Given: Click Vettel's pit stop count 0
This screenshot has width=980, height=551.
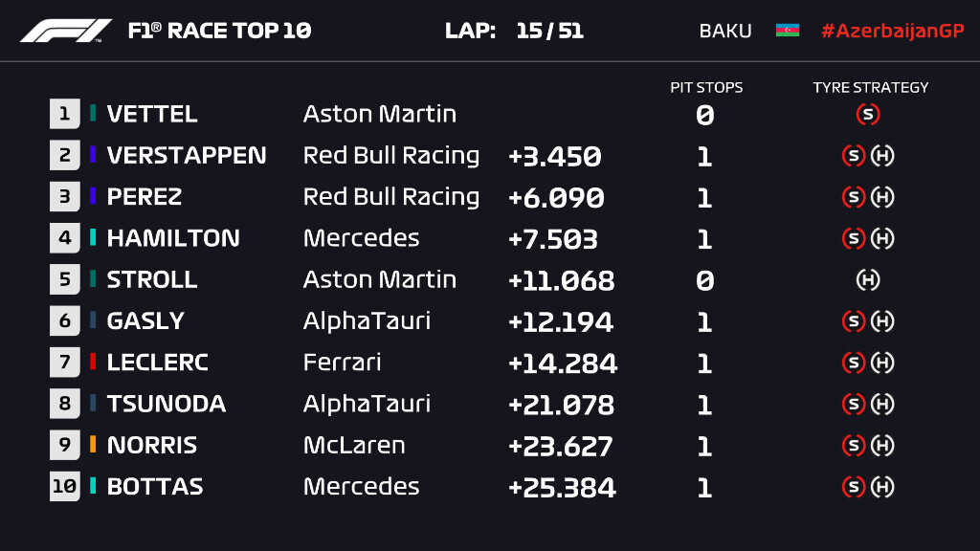Looking at the screenshot, I should [x=704, y=116].
